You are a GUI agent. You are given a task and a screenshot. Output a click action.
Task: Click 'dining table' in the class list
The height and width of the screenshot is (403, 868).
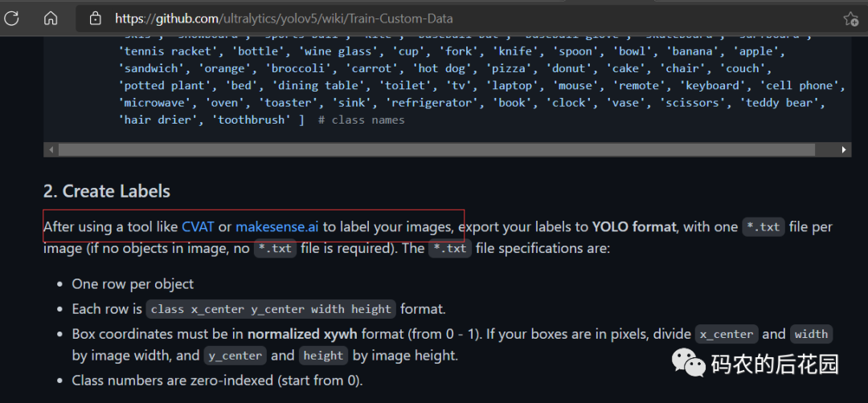coord(317,86)
